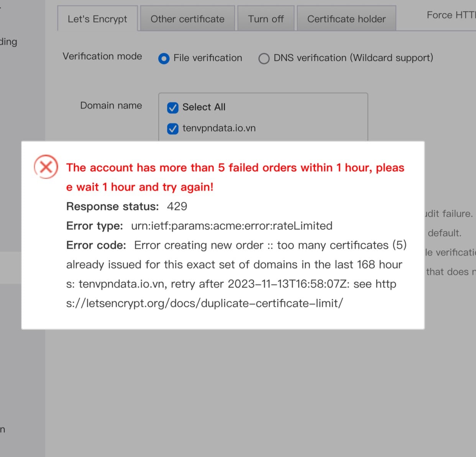Click the "default." note text on right
This screenshot has height=457, width=476.
[445, 233]
